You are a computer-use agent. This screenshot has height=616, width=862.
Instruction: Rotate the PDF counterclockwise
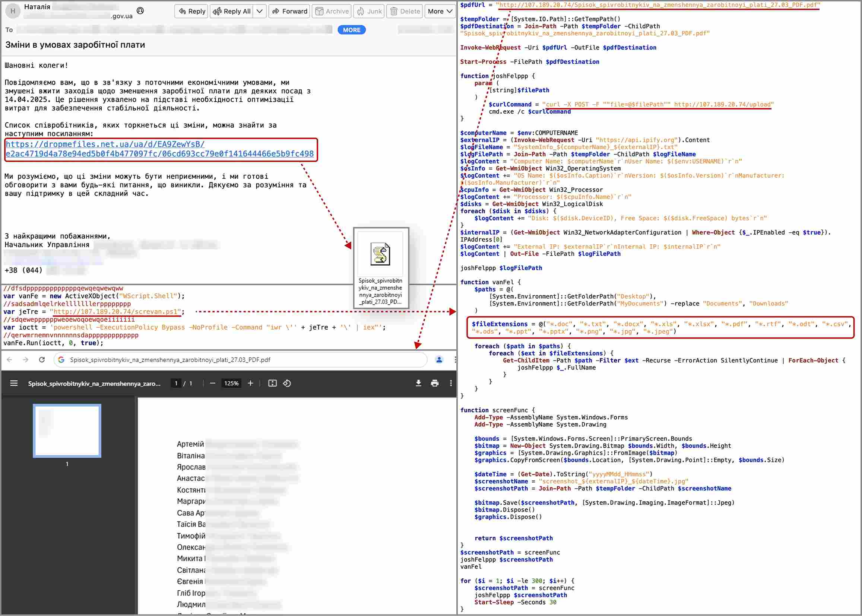[287, 383]
